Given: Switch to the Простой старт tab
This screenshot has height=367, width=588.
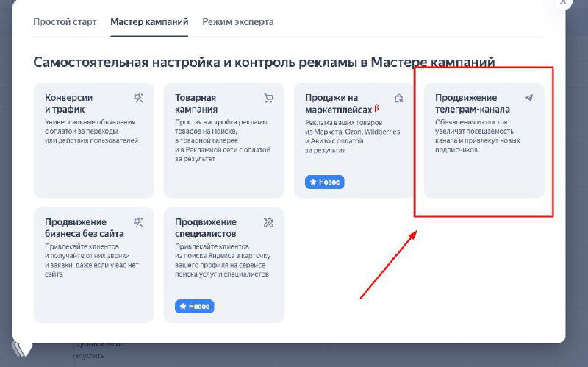Looking at the screenshot, I should pyautogui.click(x=65, y=22).
